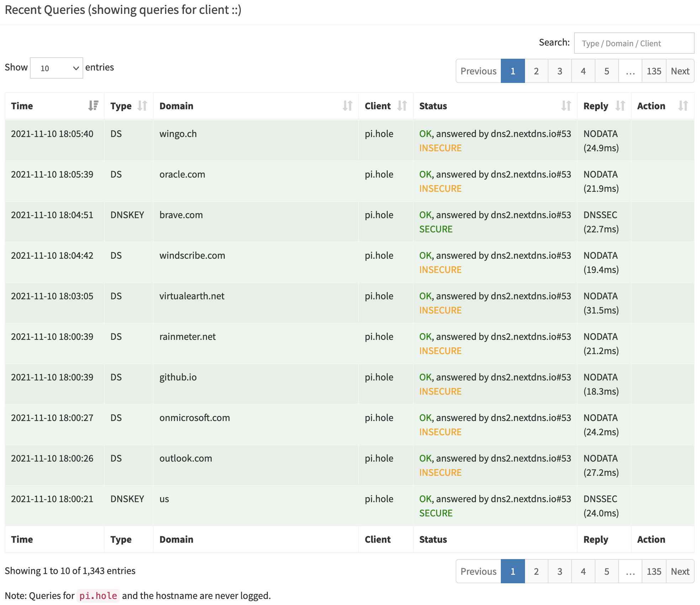Viewport: 700px width, 605px height.
Task: Click DS type in oracle.com row
Action: [116, 174]
